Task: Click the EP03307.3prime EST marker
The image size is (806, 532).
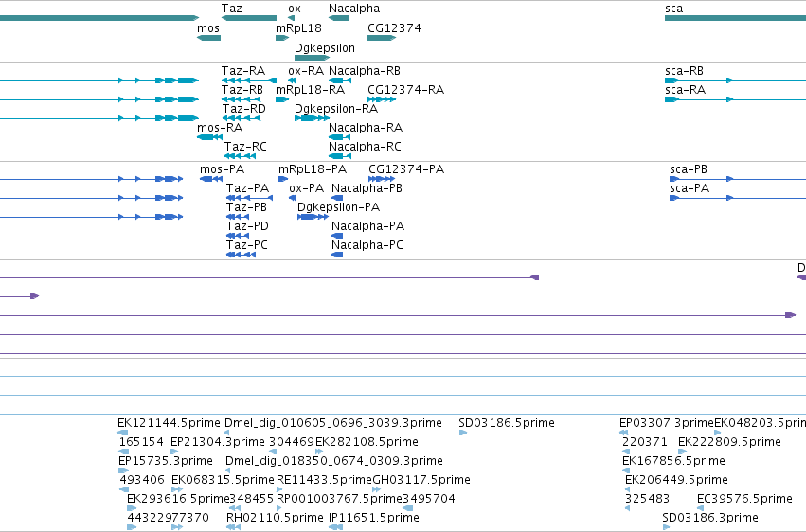Action: tap(623, 433)
